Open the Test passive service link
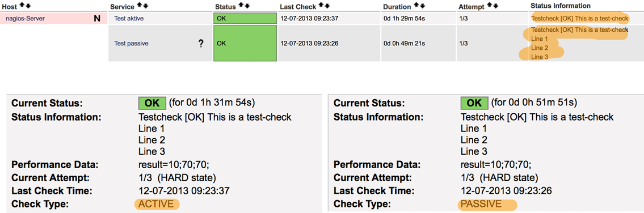Screen dimensions: 644x213 (x=131, y=44)
